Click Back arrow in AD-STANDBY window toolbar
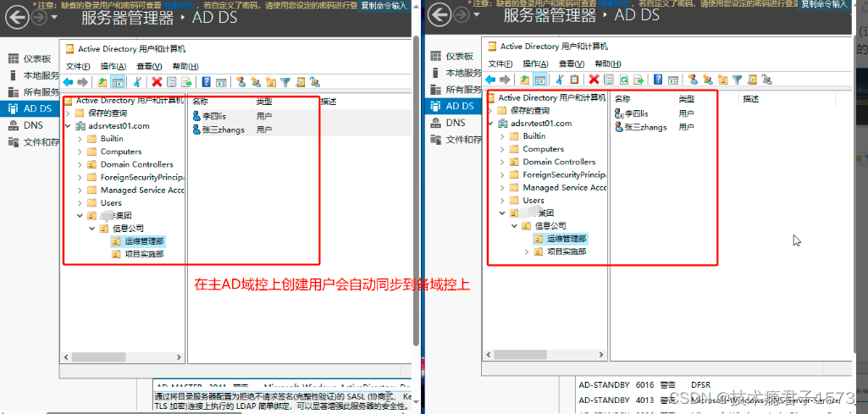The height and width of the screenshot is (414, 868). pos(490,80)
